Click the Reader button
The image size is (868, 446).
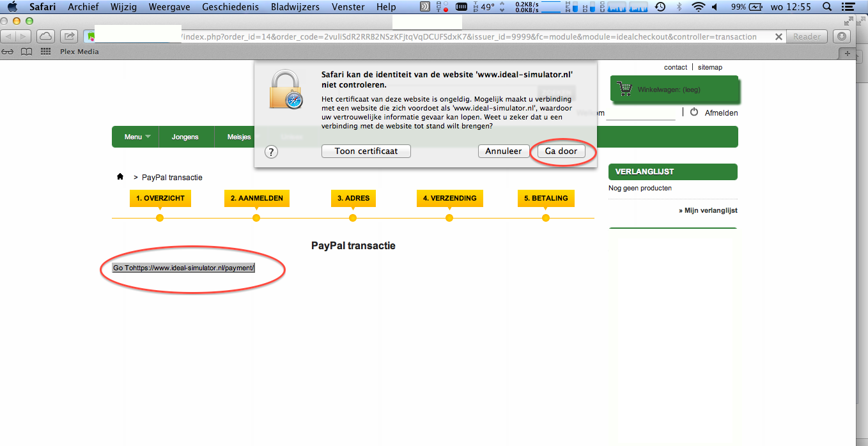click(x=807, y=36)
